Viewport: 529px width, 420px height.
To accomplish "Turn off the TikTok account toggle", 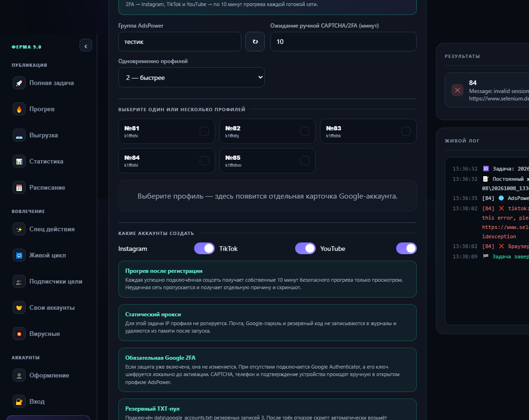I will point(305,249).
